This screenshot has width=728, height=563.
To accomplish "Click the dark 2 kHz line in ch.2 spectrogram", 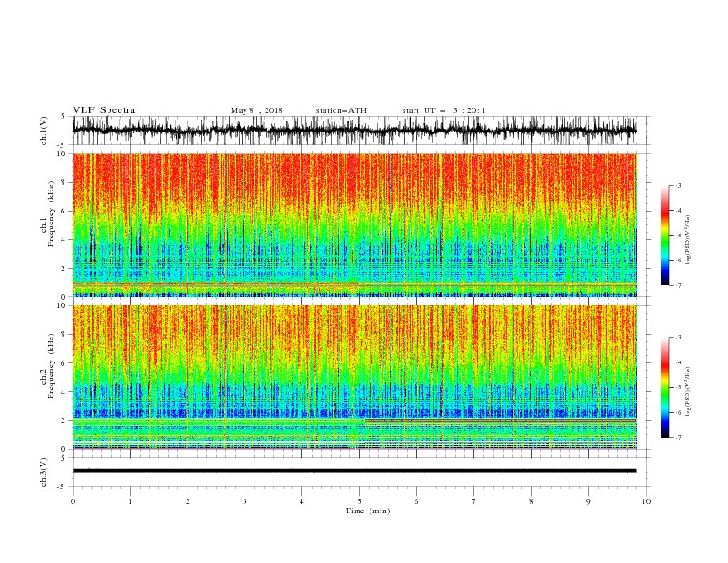I will tap(500, 420).
